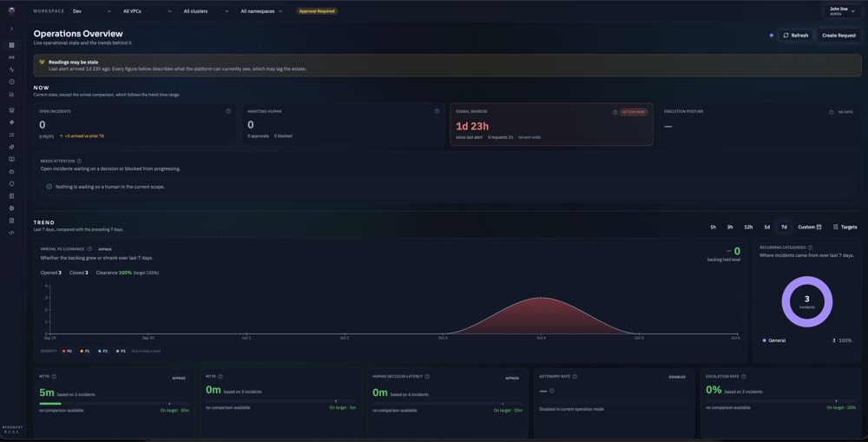Open the activity pulse sidebar icon
The image size is (868, 442).
click(11, 69)
